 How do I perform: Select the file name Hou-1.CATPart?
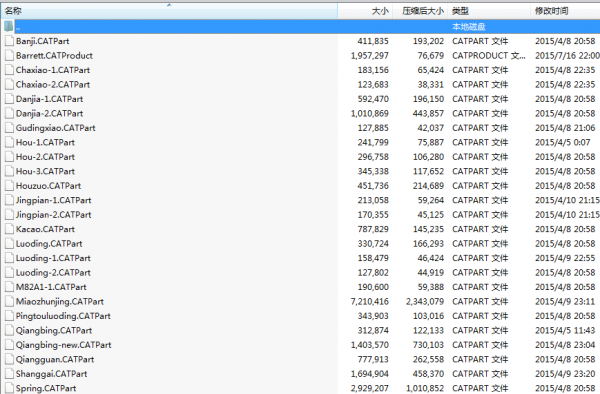(45, 143)
